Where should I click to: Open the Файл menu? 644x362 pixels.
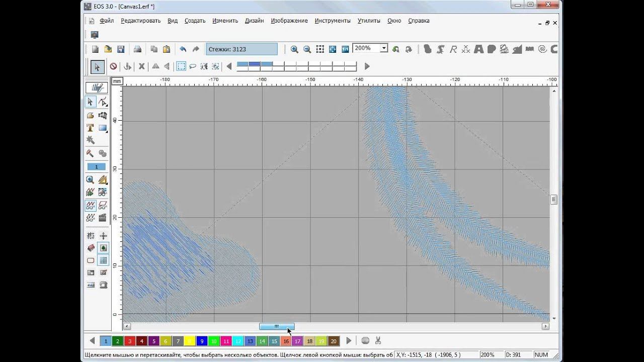click(107, 21)
